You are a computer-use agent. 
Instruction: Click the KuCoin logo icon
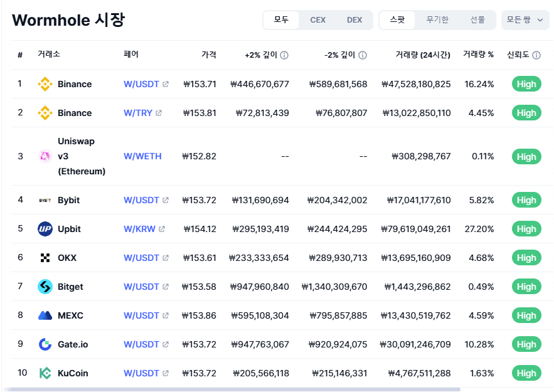pyautogui.click(x=45, y=373)
